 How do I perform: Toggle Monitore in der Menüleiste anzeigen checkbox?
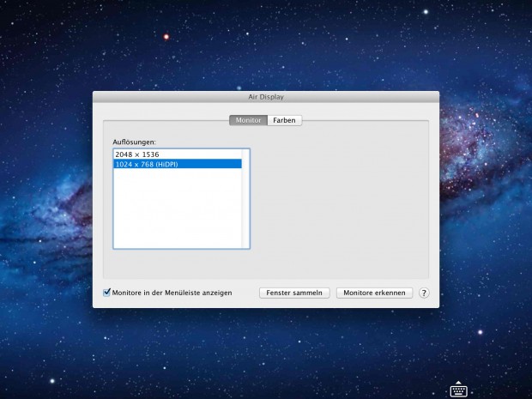pyautogui.click(x=107, y=293)
